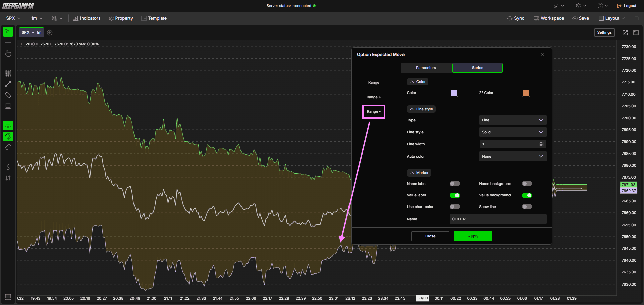
Task: Toggle the Name background switch
Action: 527,184
